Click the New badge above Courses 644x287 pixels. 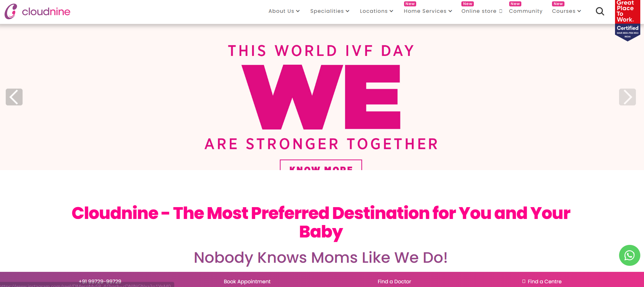pyautogui.click(x=558, y=4)
